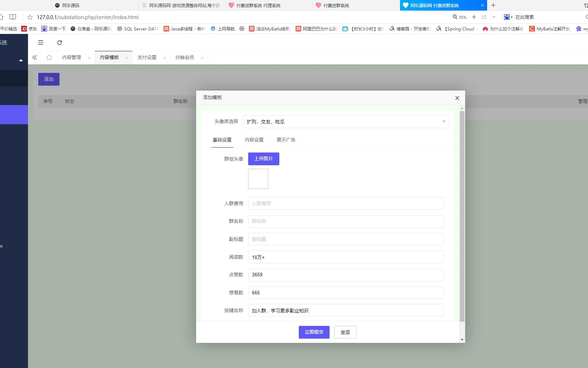Focus the 副标题 input field
This screenshot has width=588, height=368.
point(346,239)
